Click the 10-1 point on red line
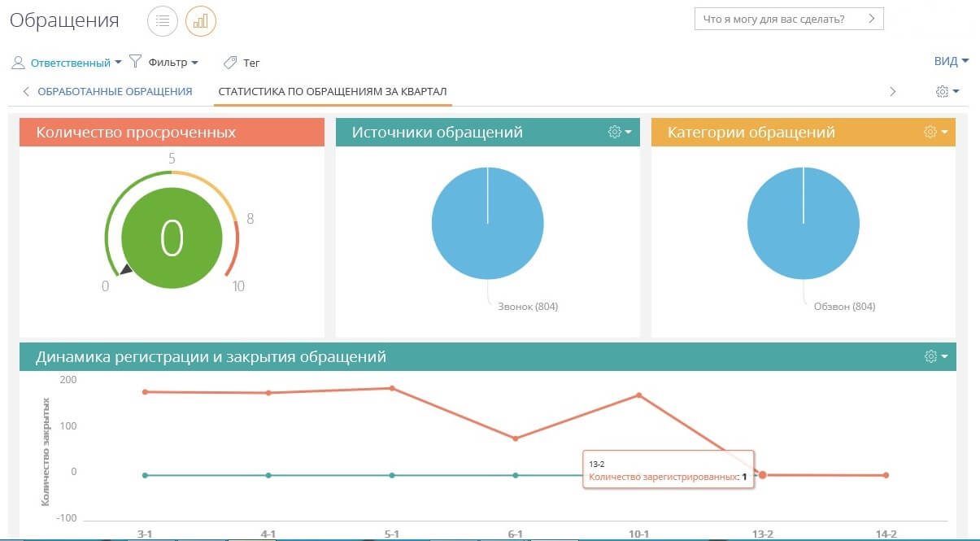Image resolution: width=980 pixels, height=541 pixels. 639,395
